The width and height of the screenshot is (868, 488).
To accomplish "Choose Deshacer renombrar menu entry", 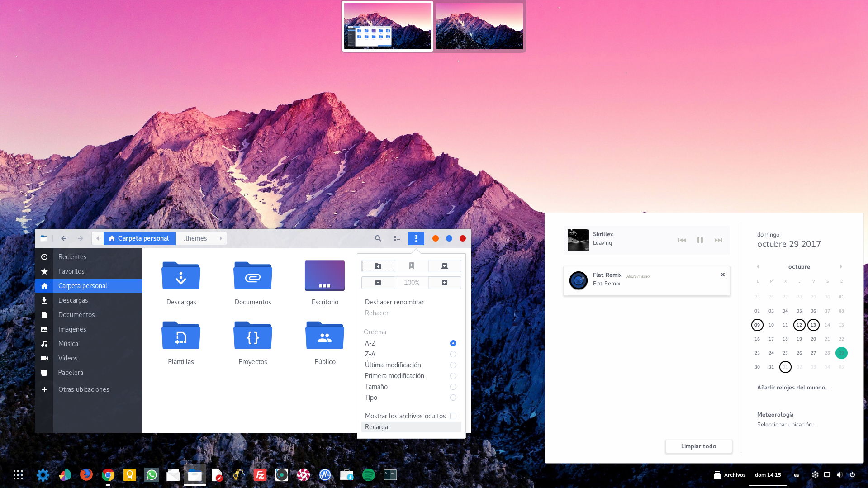I will 411,302.
